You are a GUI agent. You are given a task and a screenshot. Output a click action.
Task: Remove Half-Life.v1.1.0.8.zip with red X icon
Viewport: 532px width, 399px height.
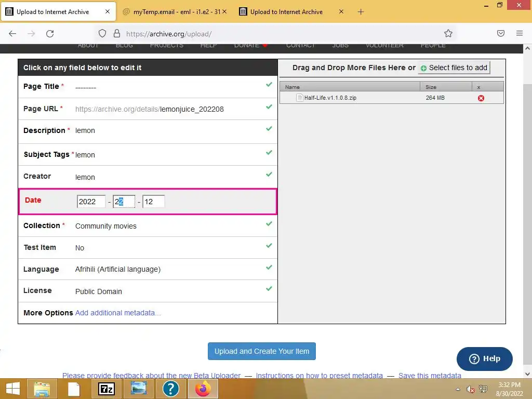481,98
